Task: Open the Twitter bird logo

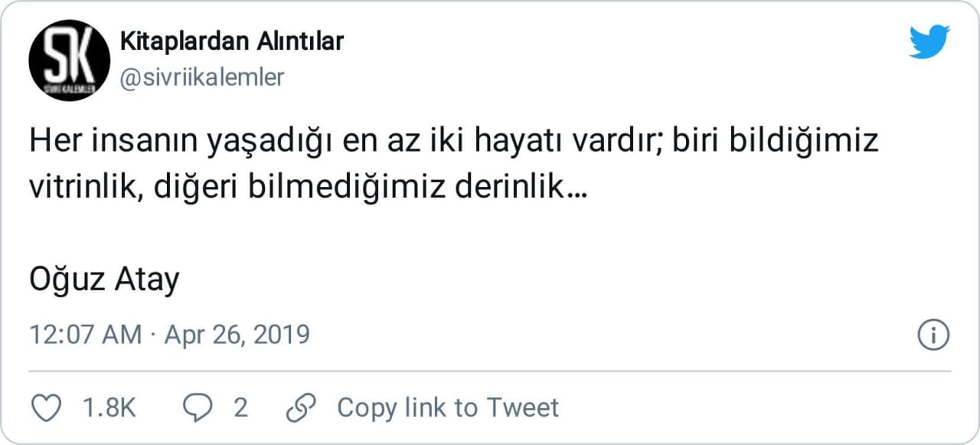Action: point(929,42)
